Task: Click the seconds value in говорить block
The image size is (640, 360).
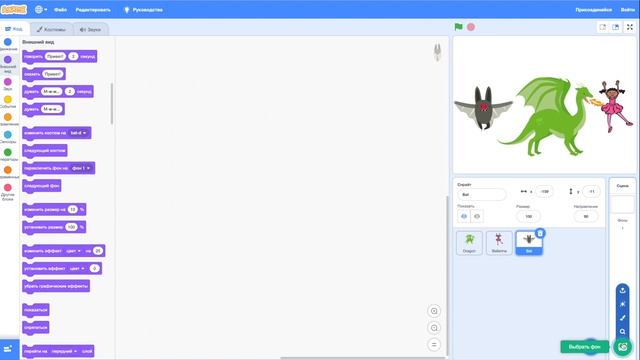Action: [x=73, y=56]
